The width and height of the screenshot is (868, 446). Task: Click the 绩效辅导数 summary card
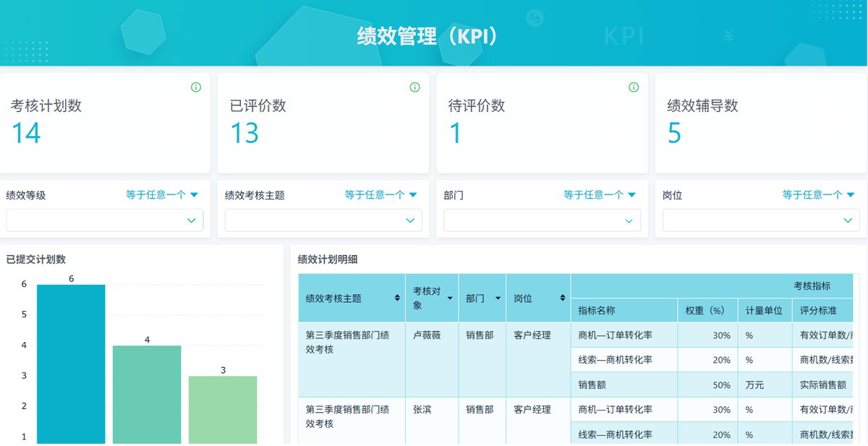coord(761,122)
